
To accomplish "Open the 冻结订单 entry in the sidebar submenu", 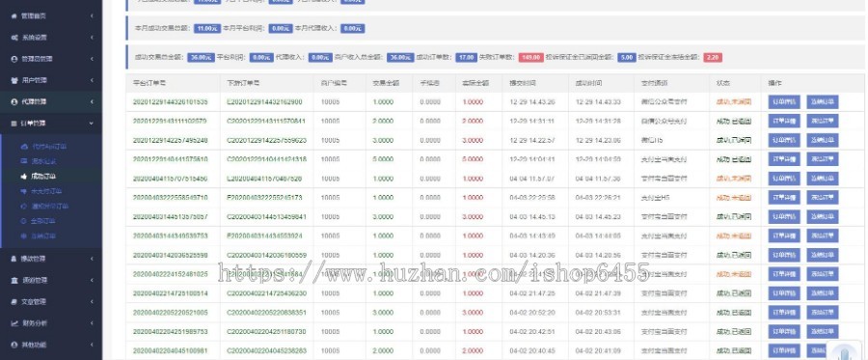I will click(x=43, y=235).
